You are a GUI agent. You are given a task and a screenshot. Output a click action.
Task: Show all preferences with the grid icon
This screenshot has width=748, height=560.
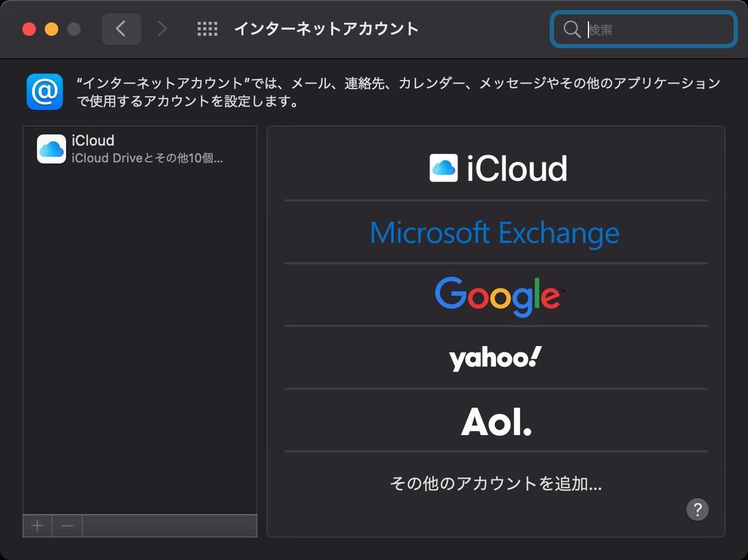(x=207, y=29)
